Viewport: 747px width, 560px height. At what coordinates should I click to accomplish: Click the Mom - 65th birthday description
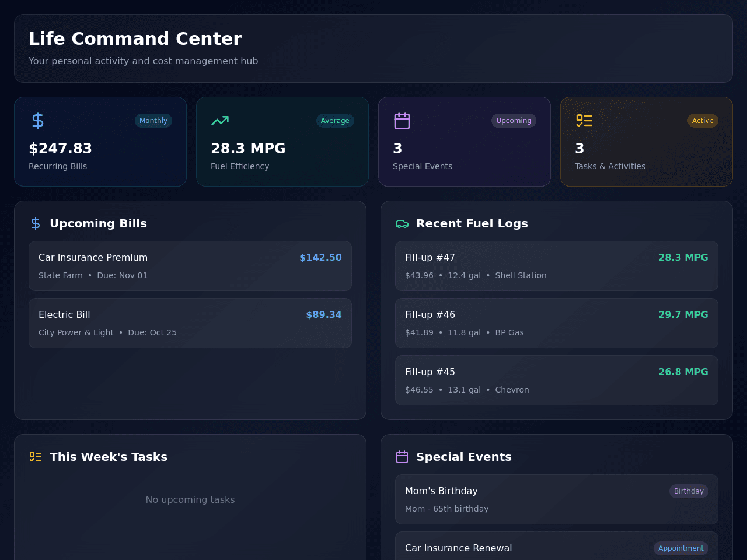(x=447, y=509)
